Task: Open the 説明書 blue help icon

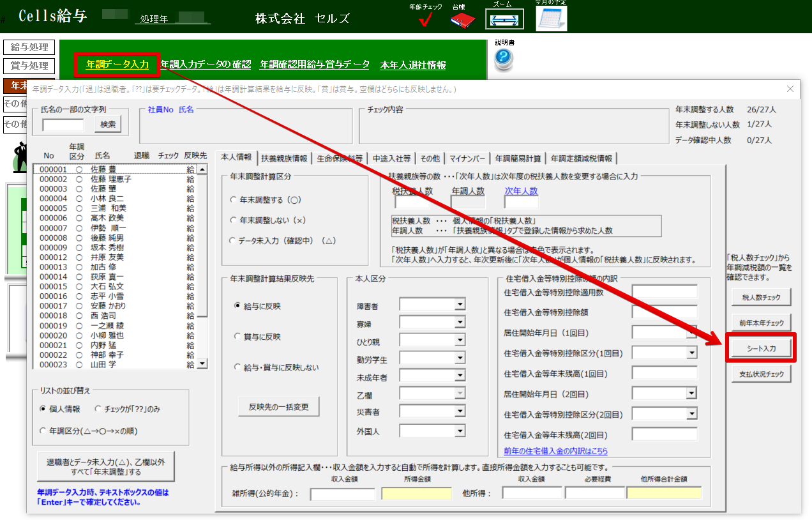Action: (504, 59)
